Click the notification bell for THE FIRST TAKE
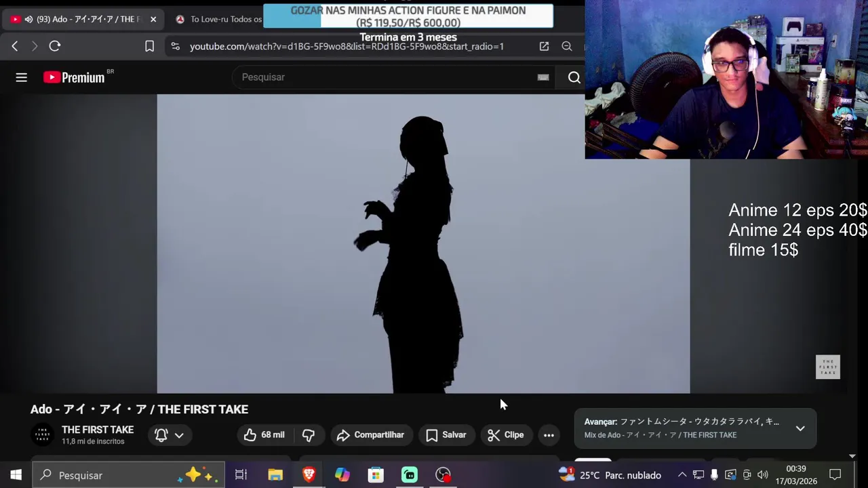This screenshot has height=488, width=868. coord(161,435)
